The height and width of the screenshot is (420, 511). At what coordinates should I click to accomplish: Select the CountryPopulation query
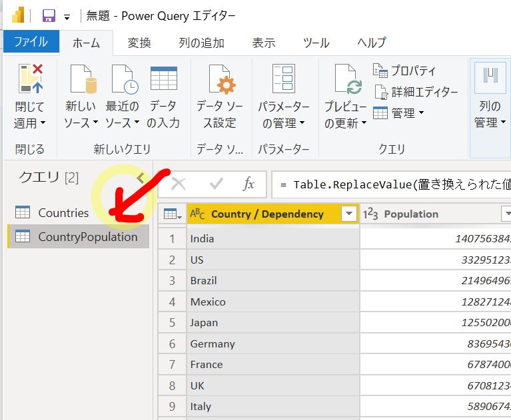(79, 236)
